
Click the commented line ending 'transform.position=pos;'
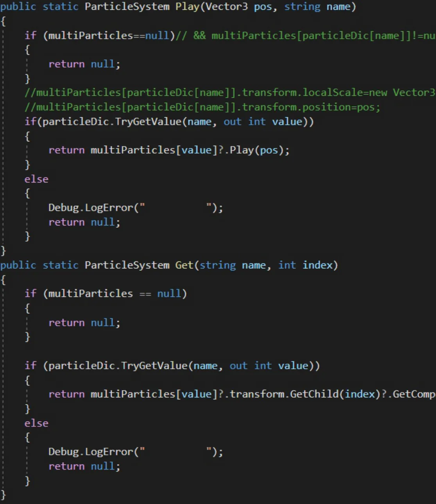tap(202, 107)
